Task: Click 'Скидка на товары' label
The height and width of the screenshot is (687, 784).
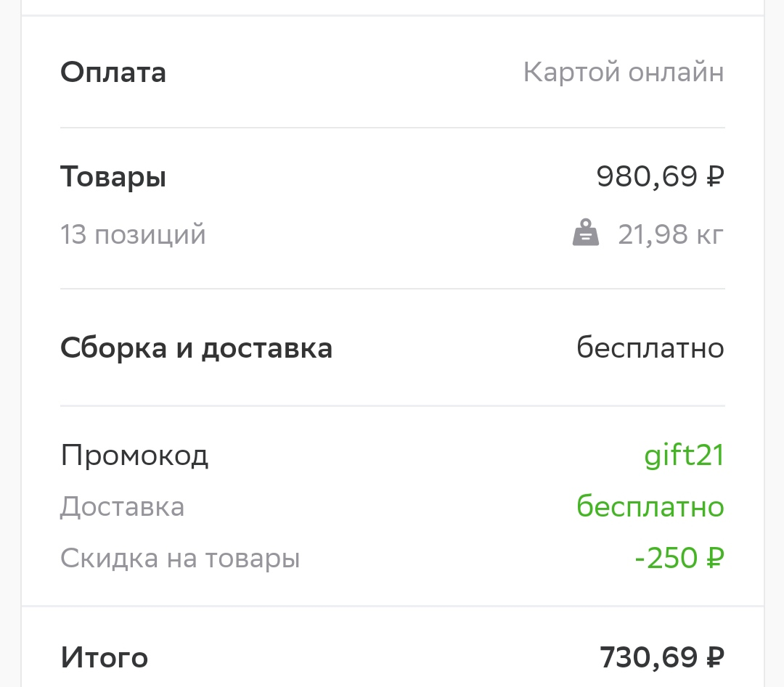Action: [180, 559]
